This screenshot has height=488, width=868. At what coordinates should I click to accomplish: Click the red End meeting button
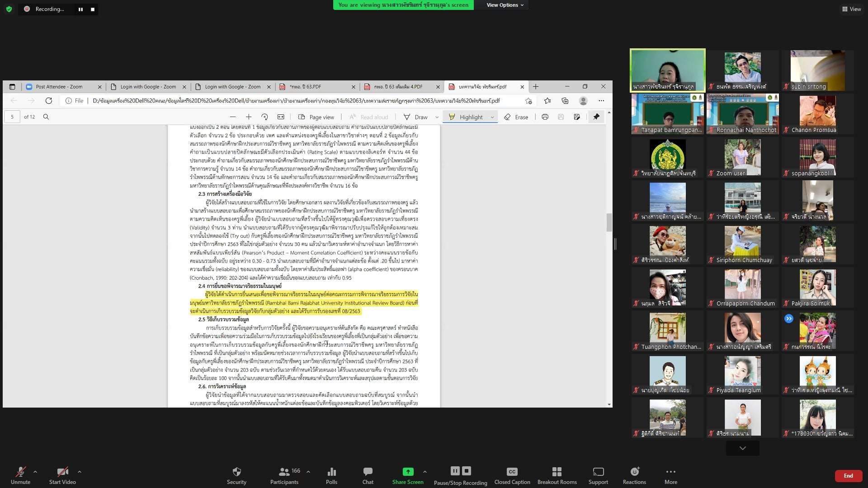848,476
